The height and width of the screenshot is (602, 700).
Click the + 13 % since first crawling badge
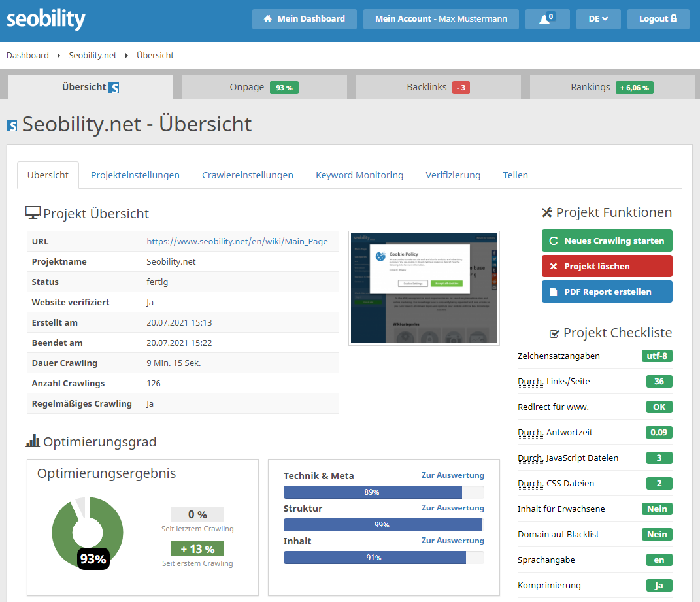point(197,549)
